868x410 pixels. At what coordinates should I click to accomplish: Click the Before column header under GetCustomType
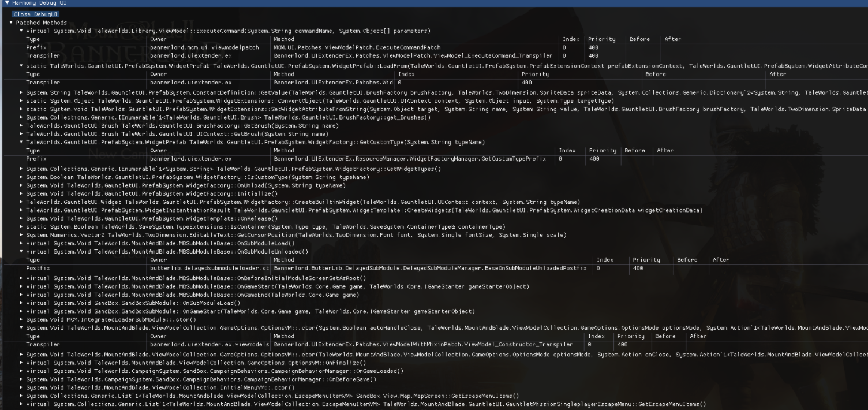635,150
